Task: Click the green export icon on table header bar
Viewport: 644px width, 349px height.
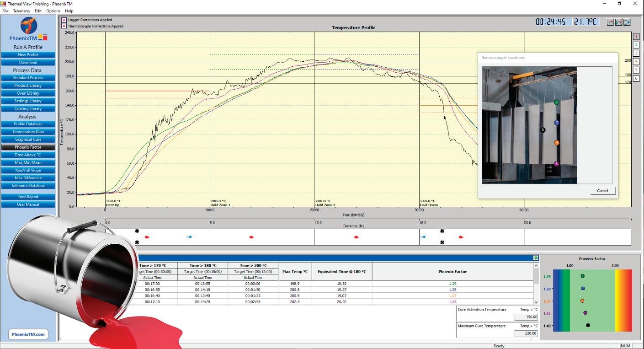Action: click(x=536, y=258)
